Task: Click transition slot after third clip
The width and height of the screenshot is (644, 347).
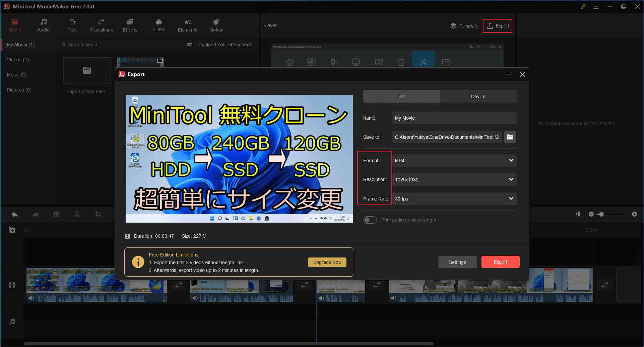Action: point(377,285)
